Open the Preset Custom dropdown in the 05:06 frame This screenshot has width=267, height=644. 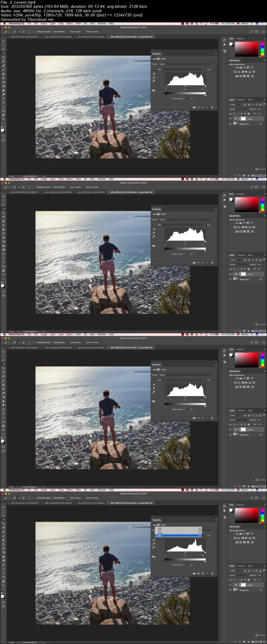(186, 219)
